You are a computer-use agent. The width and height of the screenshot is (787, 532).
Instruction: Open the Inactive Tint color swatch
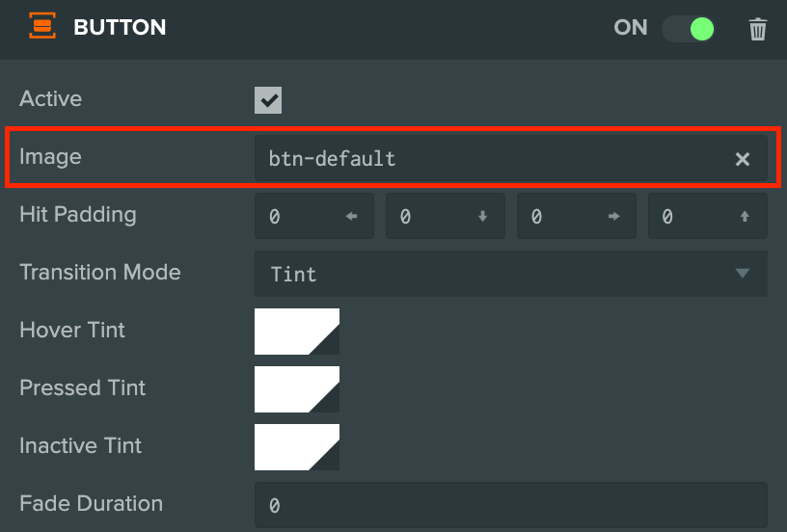pos(297,447)
